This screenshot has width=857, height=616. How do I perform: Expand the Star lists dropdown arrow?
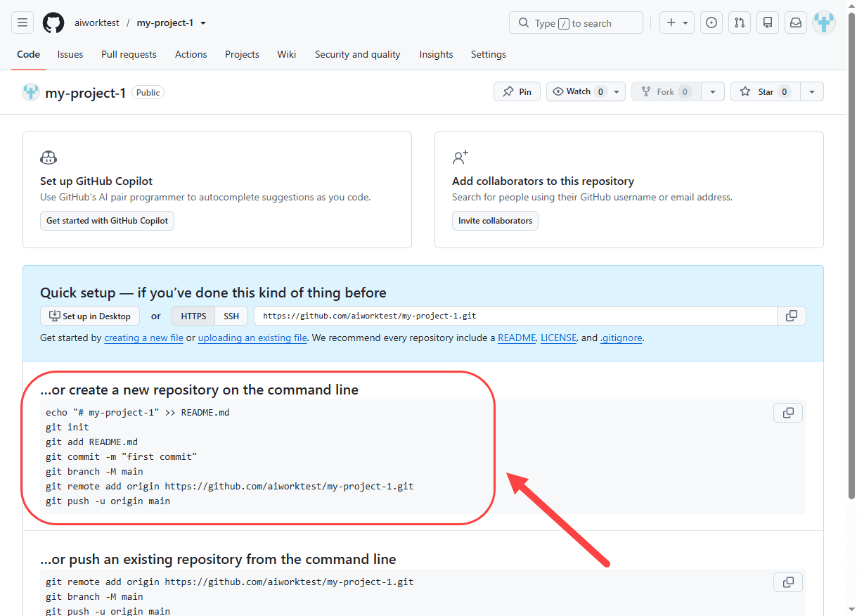point(812,91)
